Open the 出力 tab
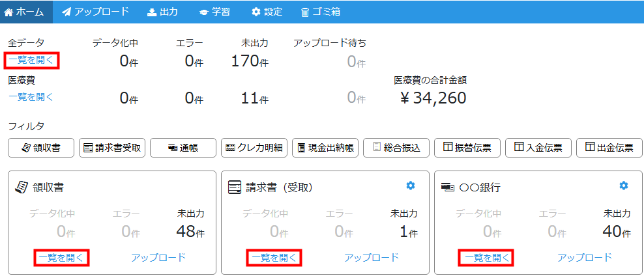The image size is (644, 276). pyautogui.click(x=162, y=12)
